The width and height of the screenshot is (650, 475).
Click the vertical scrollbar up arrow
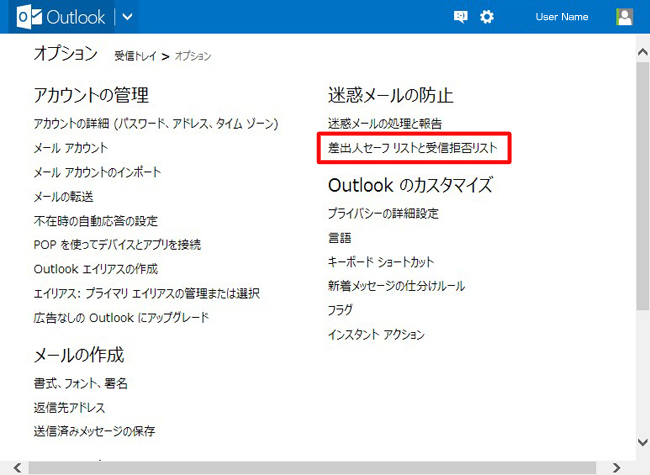tap(642, 42)
